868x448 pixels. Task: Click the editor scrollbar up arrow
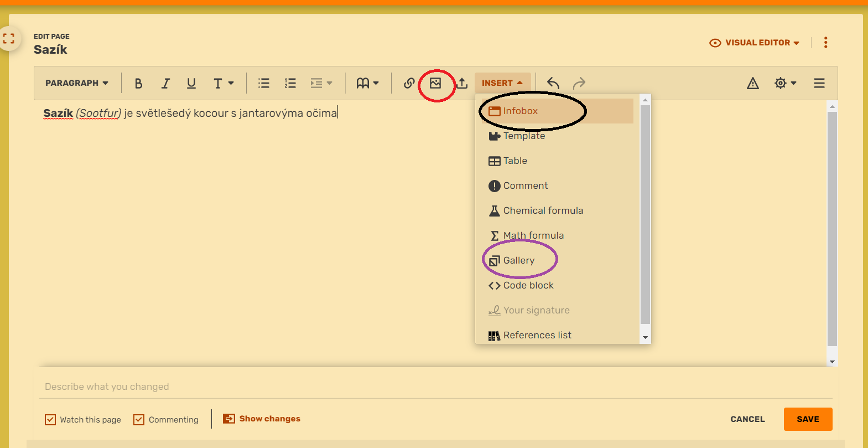click(x=832, y=106)
